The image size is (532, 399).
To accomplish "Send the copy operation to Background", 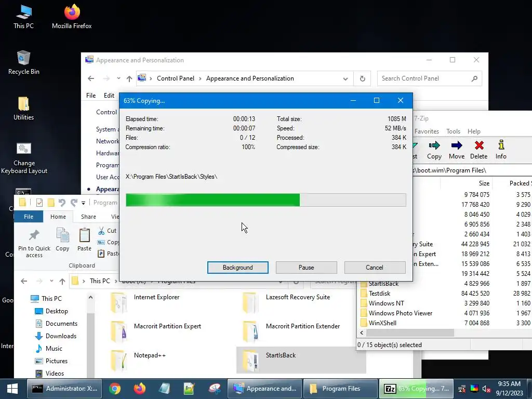I will [x=237, y=268].
